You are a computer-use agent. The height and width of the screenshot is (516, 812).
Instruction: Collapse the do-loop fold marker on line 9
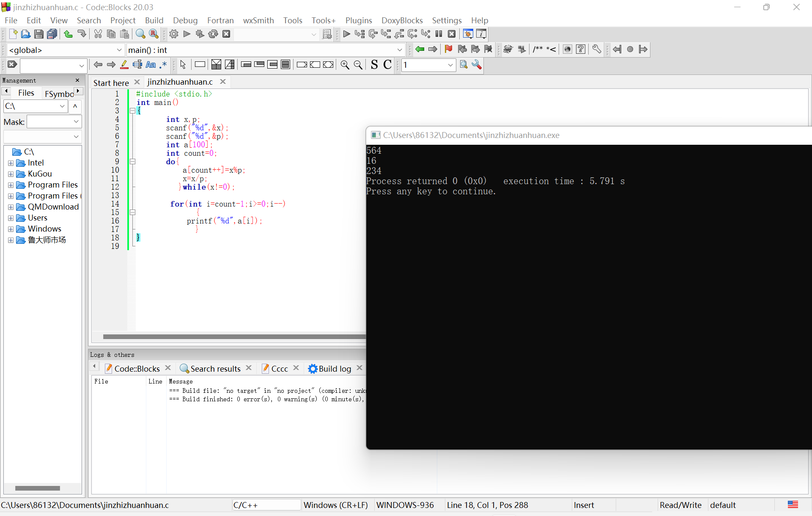tap(132, 162)
